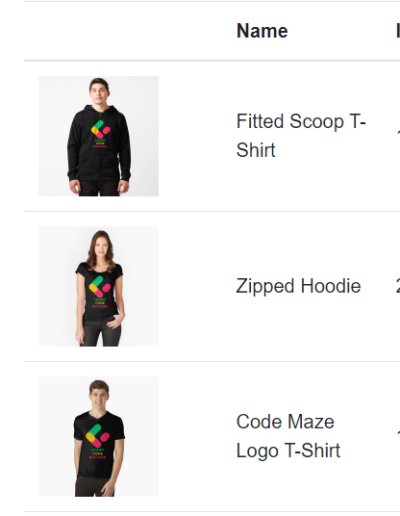400x516 pixels.
Task: Click the hood of the black zipped hoodie
Action: pyautogui.click(x=99, y=110)
